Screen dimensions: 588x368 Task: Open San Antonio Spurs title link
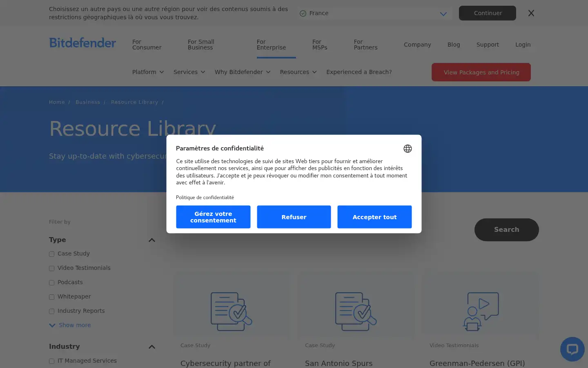(x=339, y=363)
